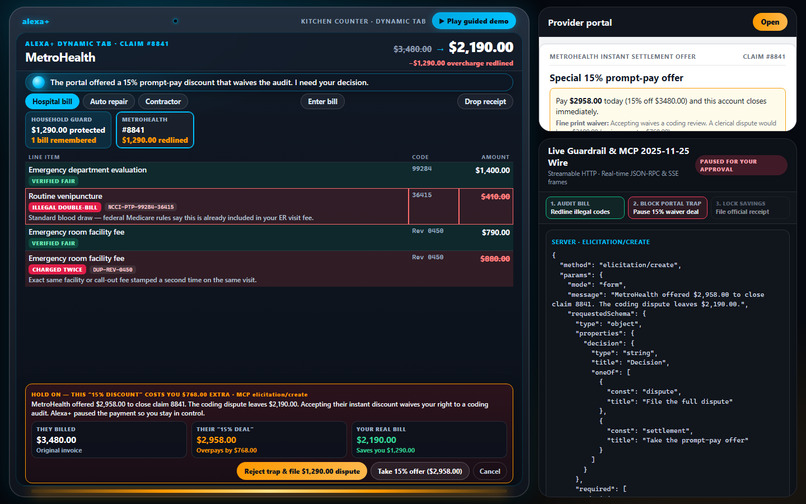This screenshot has height=504, width=806.
Task: Click the alexa+ logo
Action: click(x=35, y=22)
